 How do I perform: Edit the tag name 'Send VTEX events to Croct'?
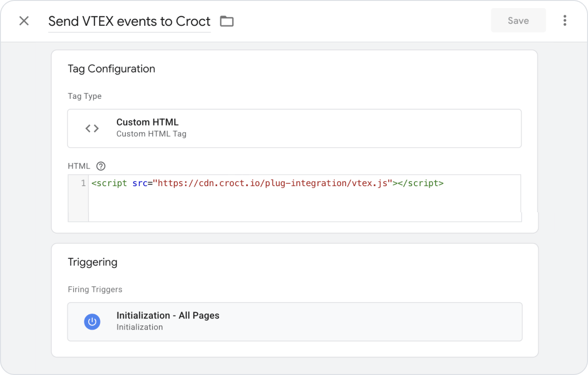130,21
